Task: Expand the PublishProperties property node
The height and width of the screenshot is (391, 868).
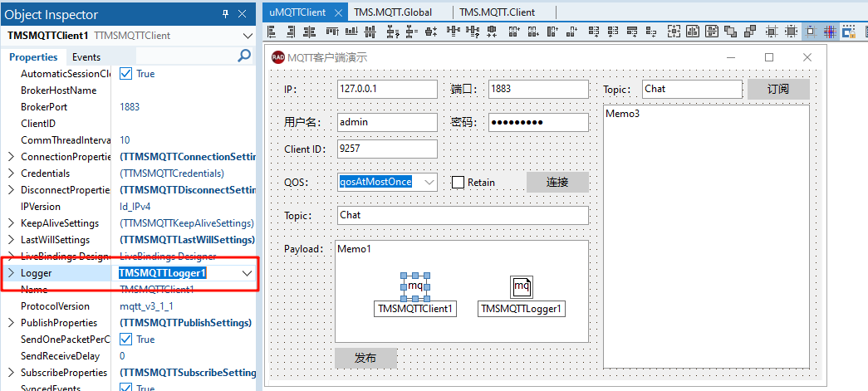Action: click(11, 322)
